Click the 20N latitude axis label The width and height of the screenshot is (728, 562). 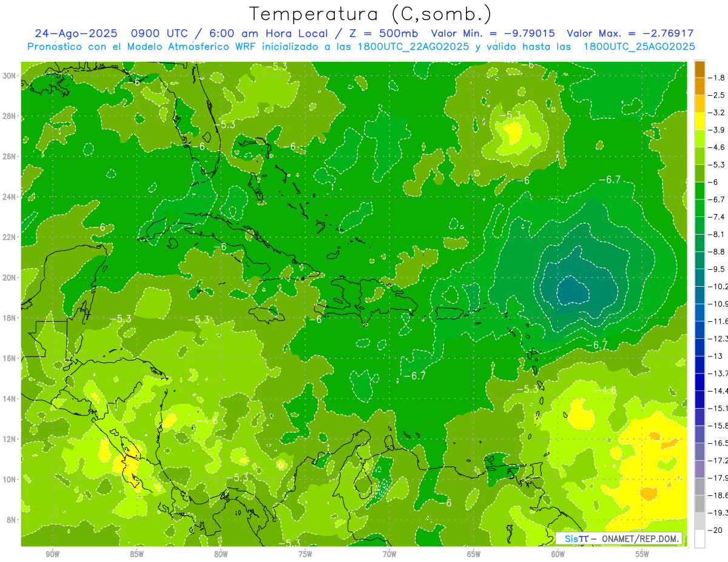[10, 278]
